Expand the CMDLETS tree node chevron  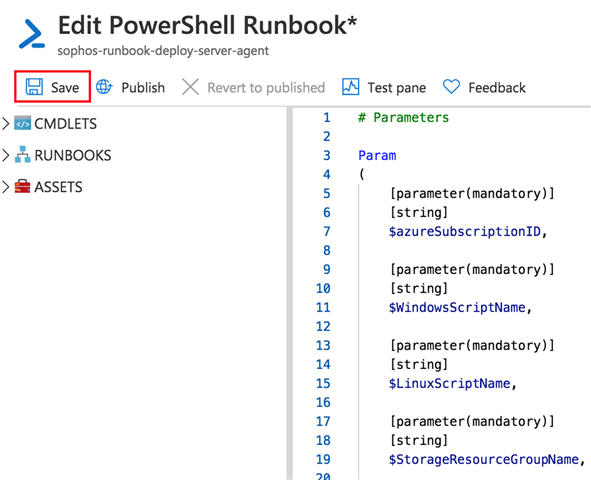point(6,123)
